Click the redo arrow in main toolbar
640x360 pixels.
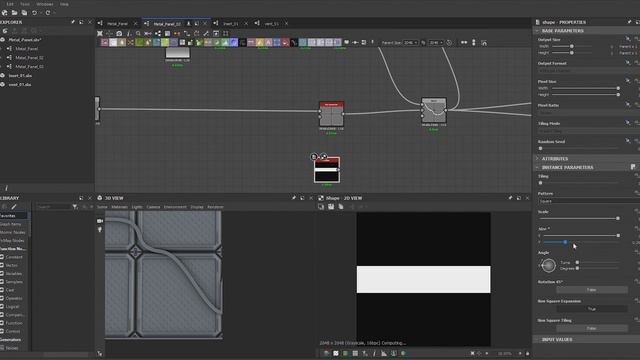point(48,13)
